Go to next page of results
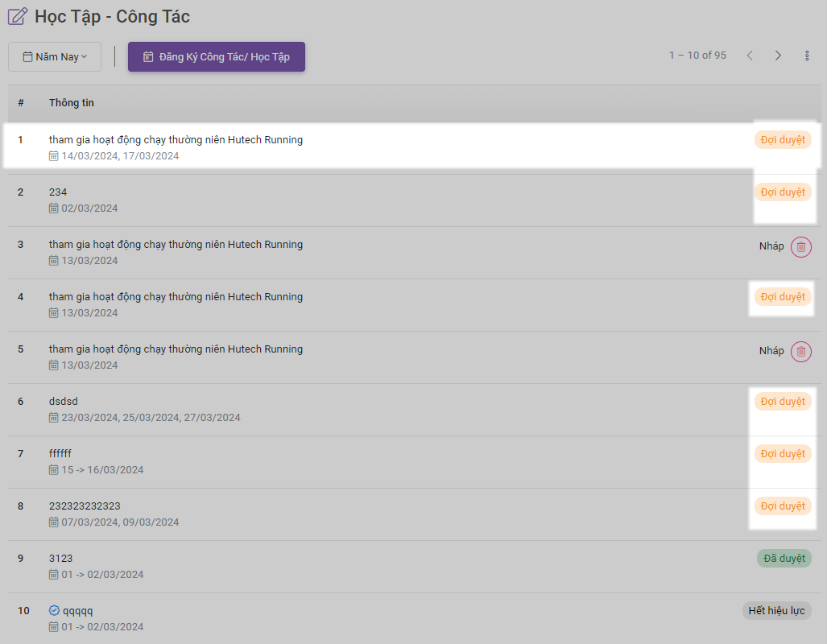The image size is (827, 644). pos(778,56)
